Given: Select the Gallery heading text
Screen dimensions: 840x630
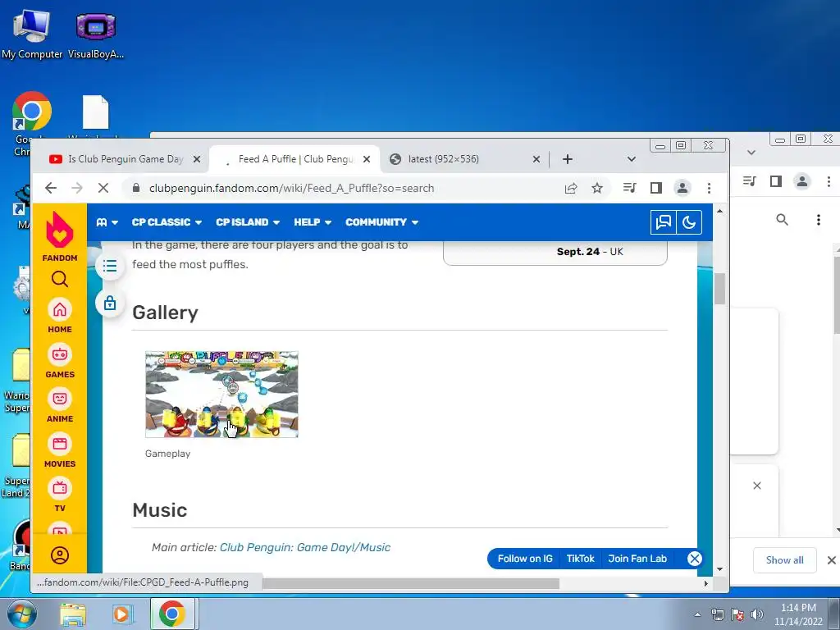Looking at the screenshot, I should point(165,313).
